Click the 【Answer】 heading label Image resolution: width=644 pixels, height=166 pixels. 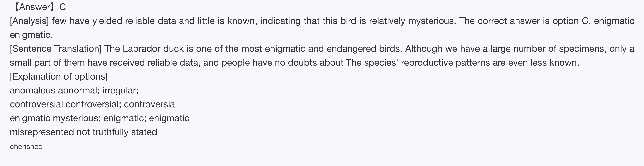click(x=33, y=7)
